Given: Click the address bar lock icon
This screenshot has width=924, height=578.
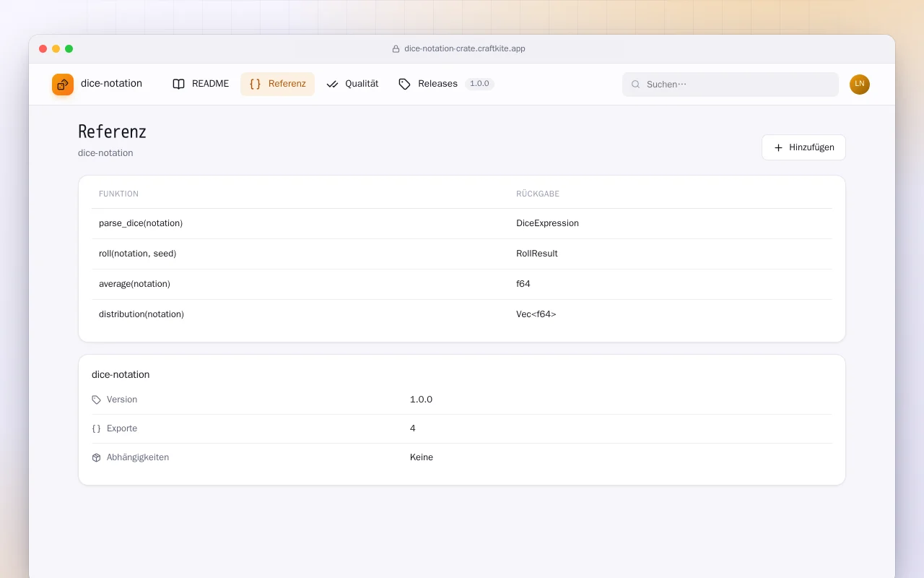Looking at the screenshot, I should [x=396, y=49].
